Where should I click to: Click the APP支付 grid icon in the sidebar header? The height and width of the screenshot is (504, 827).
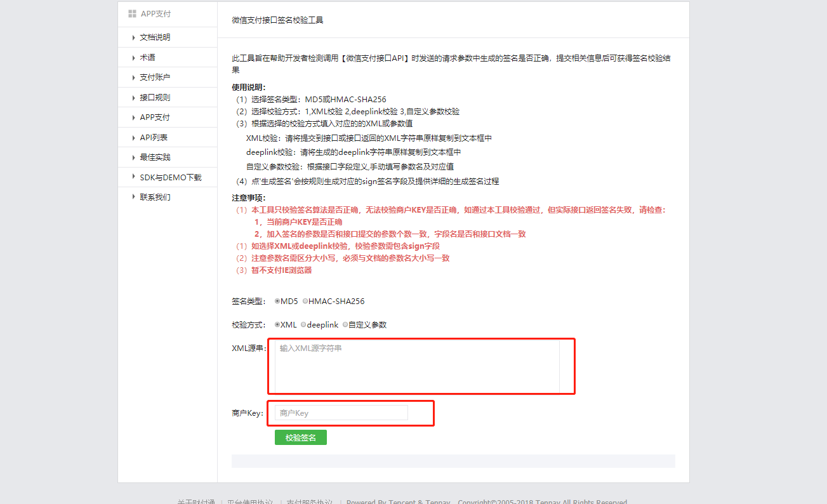[132, 13]
